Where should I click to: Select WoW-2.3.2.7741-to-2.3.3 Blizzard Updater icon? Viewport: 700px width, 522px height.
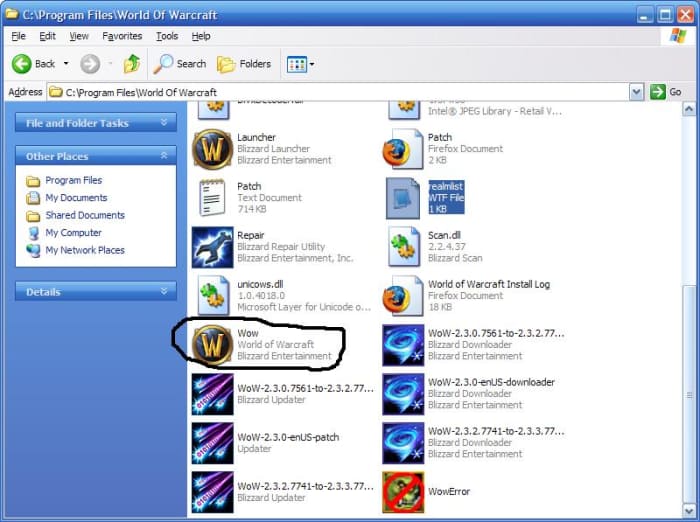point(212,492)
